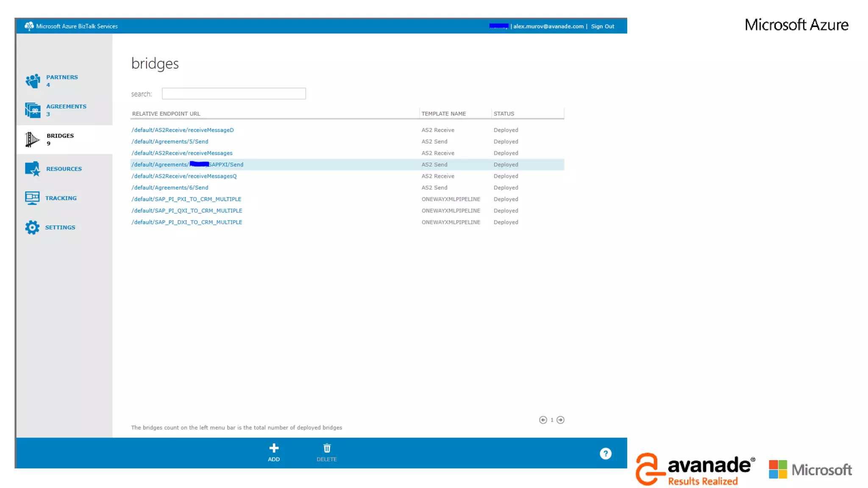Open help with the question mark icon

605,454
